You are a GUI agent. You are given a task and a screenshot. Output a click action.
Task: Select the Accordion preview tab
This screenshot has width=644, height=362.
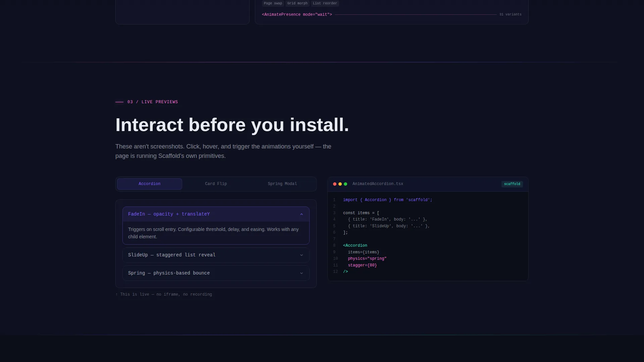(150, 184)
